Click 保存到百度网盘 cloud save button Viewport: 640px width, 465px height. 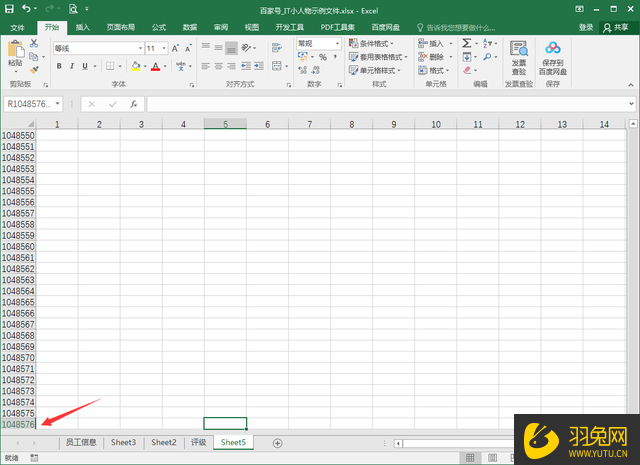553,58
